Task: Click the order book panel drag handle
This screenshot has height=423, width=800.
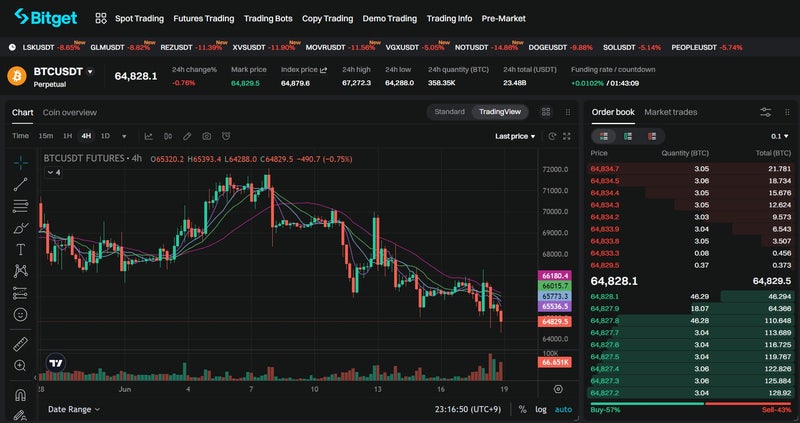Action: click(x=787, y=112)
